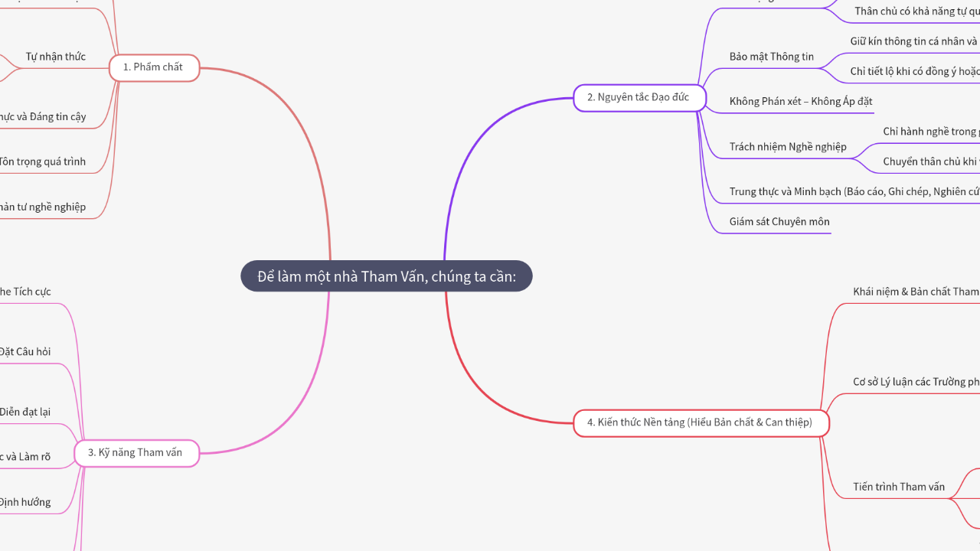The image size is (980, 551).
Task: Select the central node 'Để làm một nhà Tham Vấn'
Action: pyautogui.click(x=386, y=276)
